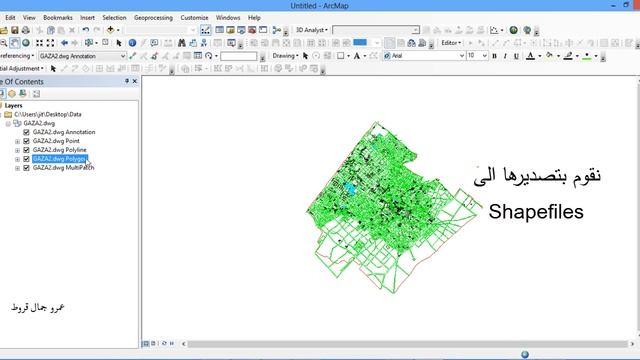Click the HTML Popup tool
Screen dimensions: 640x360
coord(154,43)
